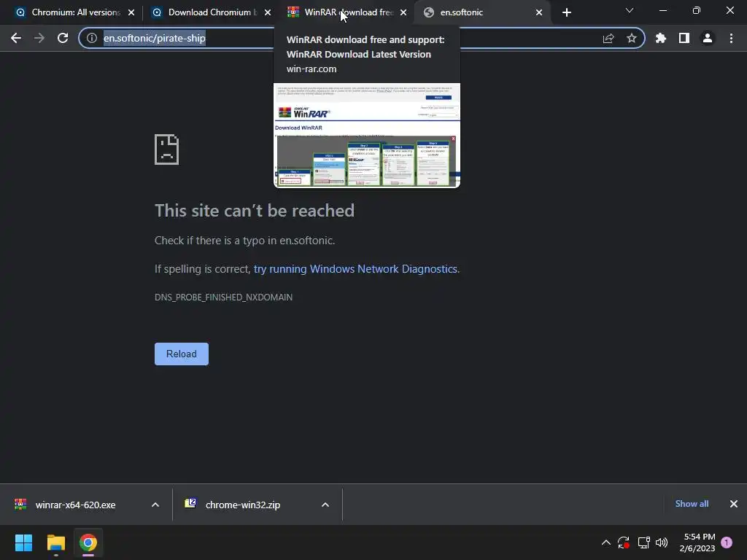Open the clock showing 5:54 PM
Image resolution: width=747 pixels, height=560 pixels.
point(697,542)
